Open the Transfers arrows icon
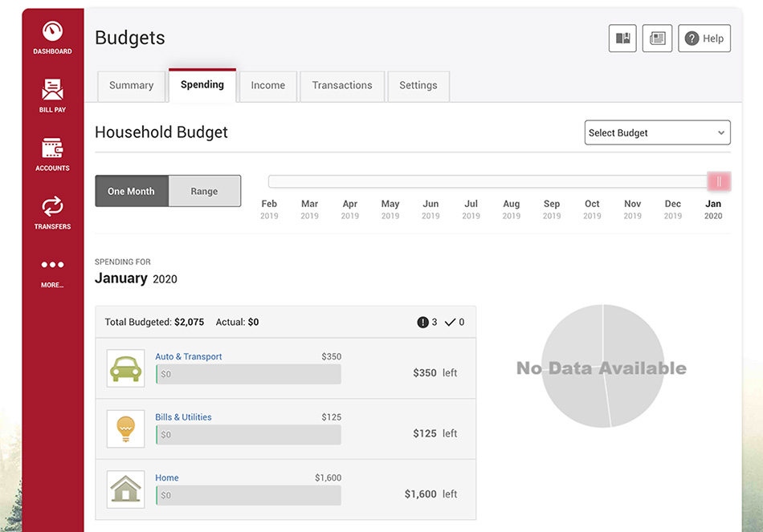 coord(52,206)
